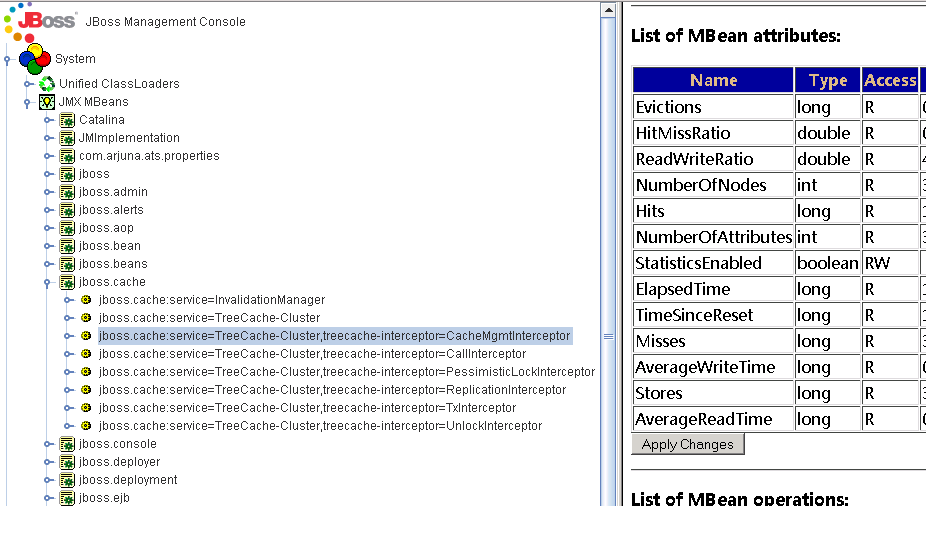
Task: Expand the Unified ClassLoaders node
Action: click(28, 84)
